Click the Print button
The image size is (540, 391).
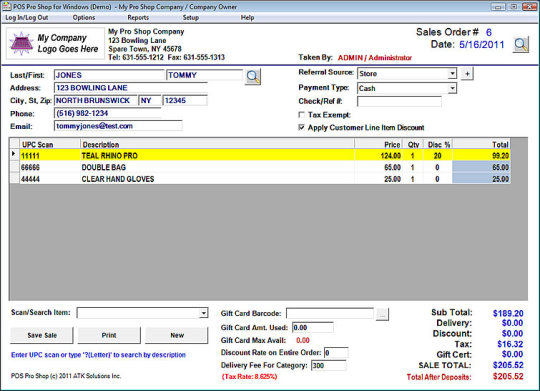pyautogui.click(x=109, y=335)
